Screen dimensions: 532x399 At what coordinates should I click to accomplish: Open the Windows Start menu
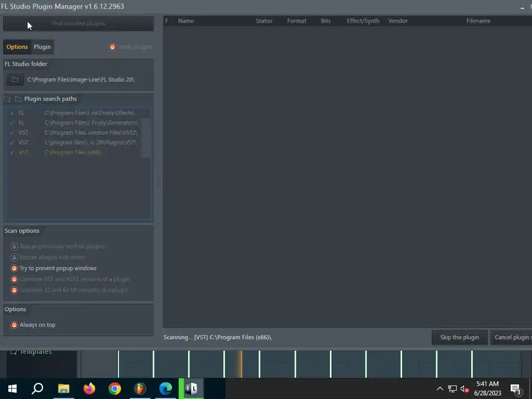point(12,389)
